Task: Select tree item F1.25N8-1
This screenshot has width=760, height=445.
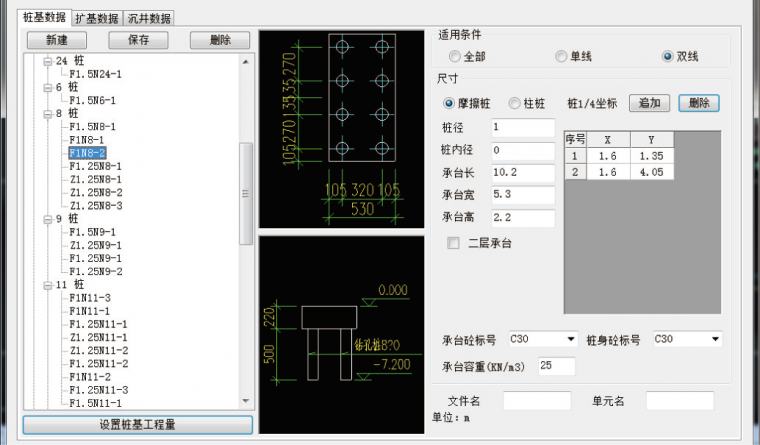Action: click(x=95, y=166)
